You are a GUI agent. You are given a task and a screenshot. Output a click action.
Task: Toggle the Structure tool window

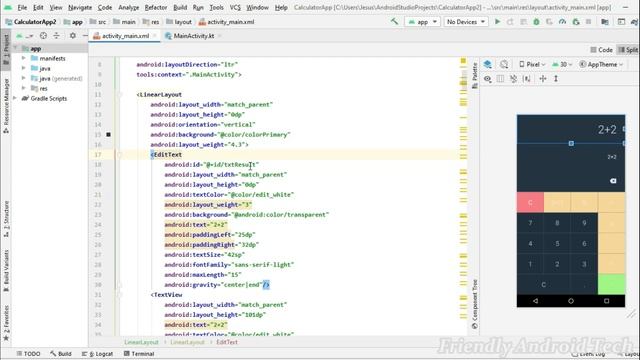click(x=6, y=219)
